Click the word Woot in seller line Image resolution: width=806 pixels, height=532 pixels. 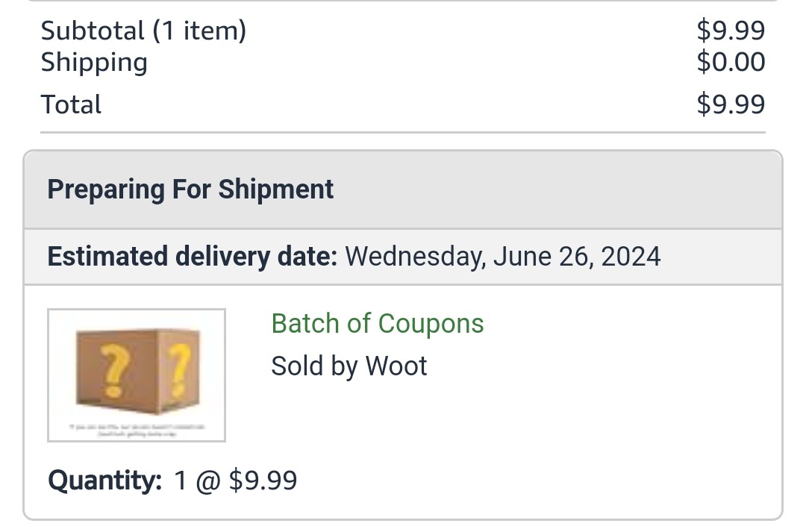pos(396,366)
